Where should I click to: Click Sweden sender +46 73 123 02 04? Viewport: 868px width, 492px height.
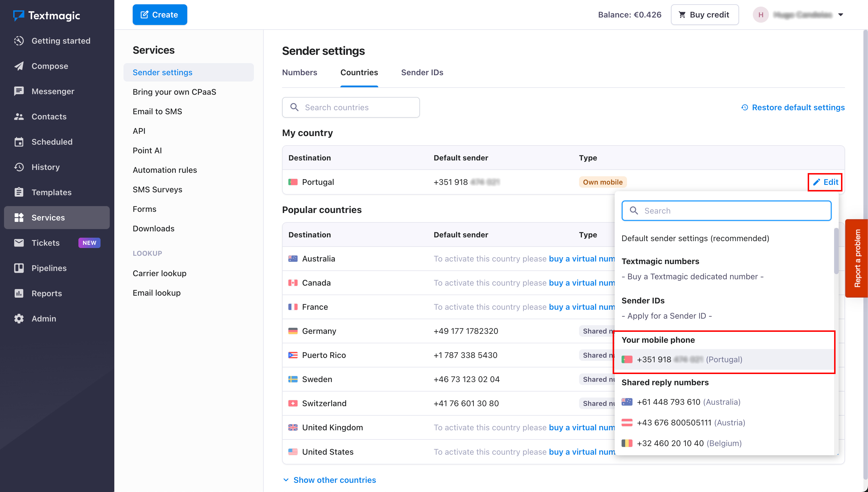pyautogui.click(x=466, y=379)
